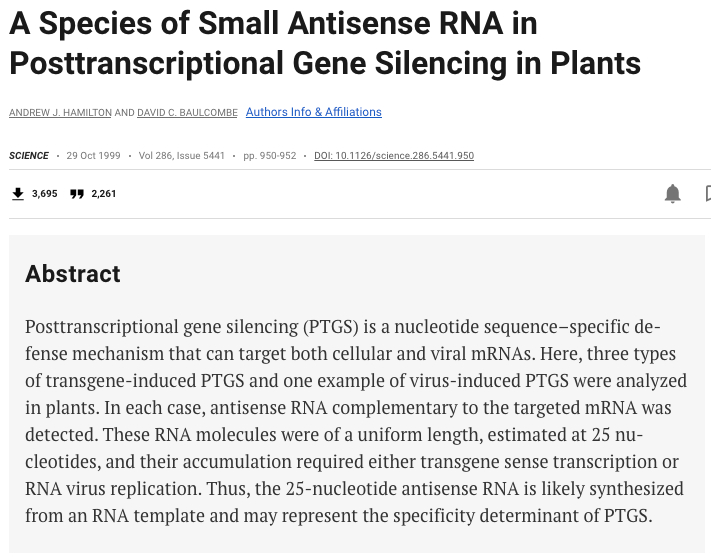Click the abstract's first line beginning "Posttranscriptional gene silencing (PTGS)"

(342, 327)
